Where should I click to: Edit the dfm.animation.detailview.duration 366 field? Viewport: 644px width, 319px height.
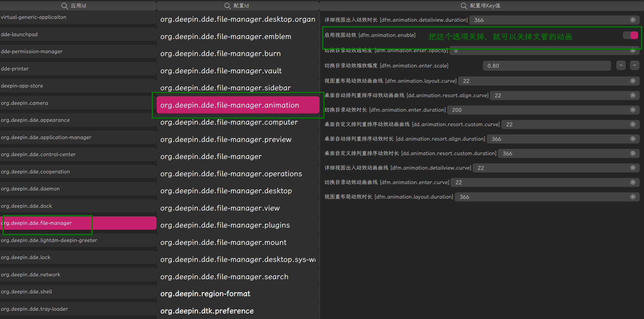click(554, 20)
